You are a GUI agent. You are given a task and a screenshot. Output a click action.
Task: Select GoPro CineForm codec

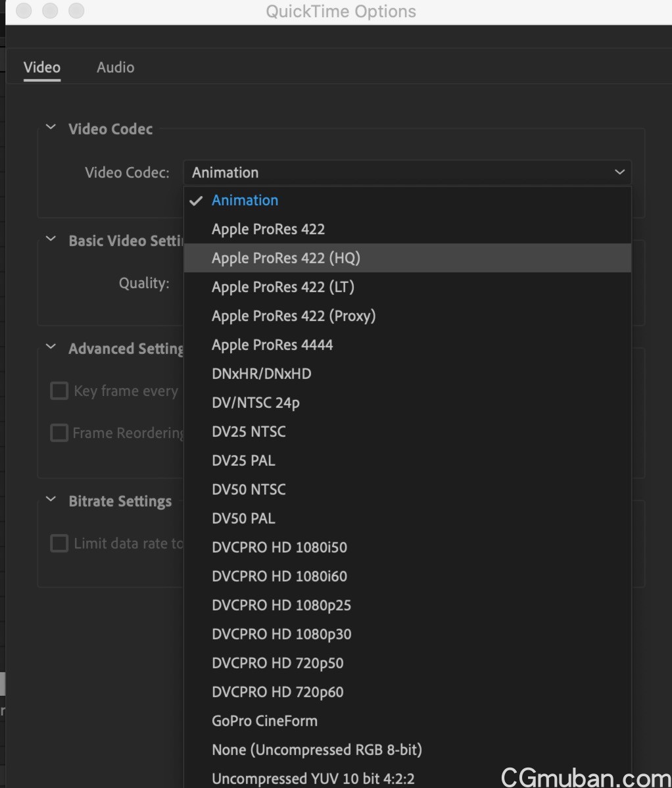264,721
